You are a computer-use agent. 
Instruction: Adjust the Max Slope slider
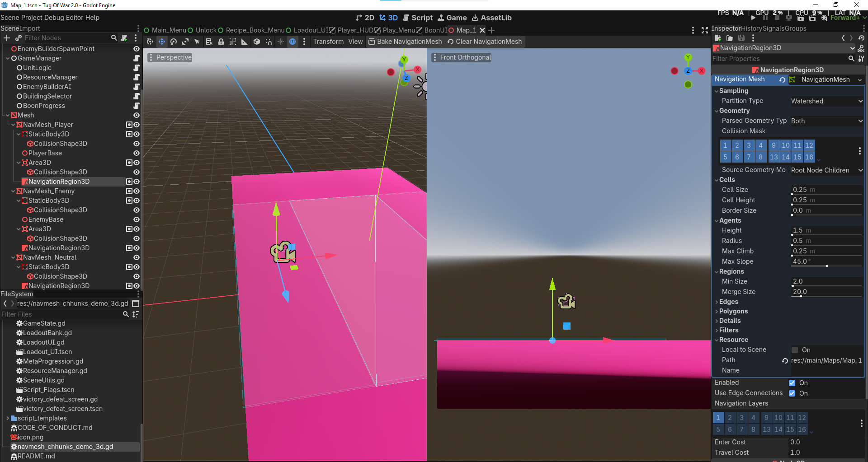click(x=826, y=266)
